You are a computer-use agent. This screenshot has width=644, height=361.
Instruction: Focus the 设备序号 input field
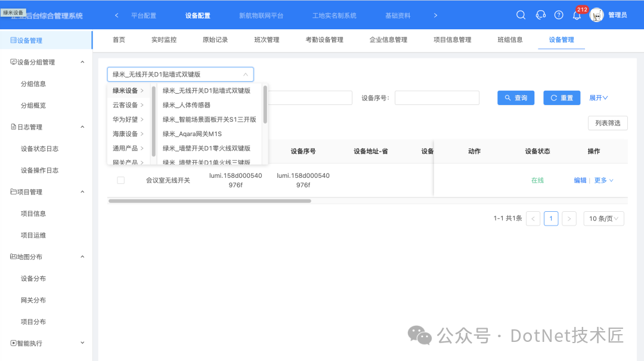(437, 98)
